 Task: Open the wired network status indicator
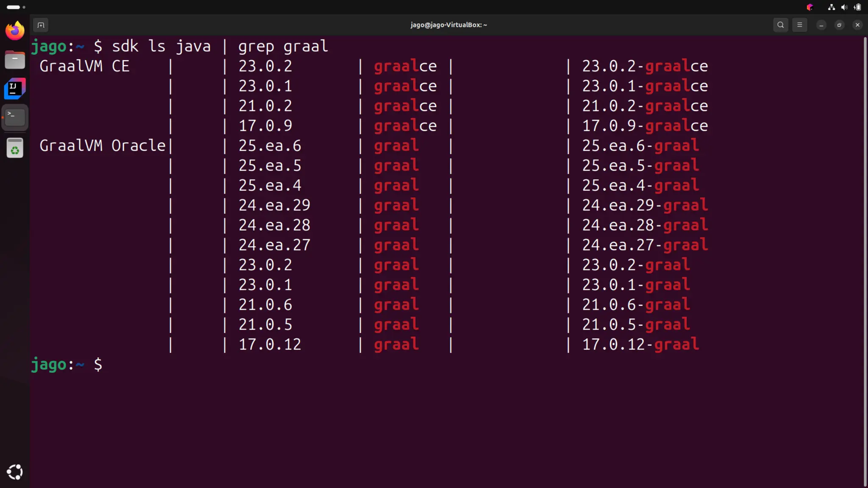point(832,7)
